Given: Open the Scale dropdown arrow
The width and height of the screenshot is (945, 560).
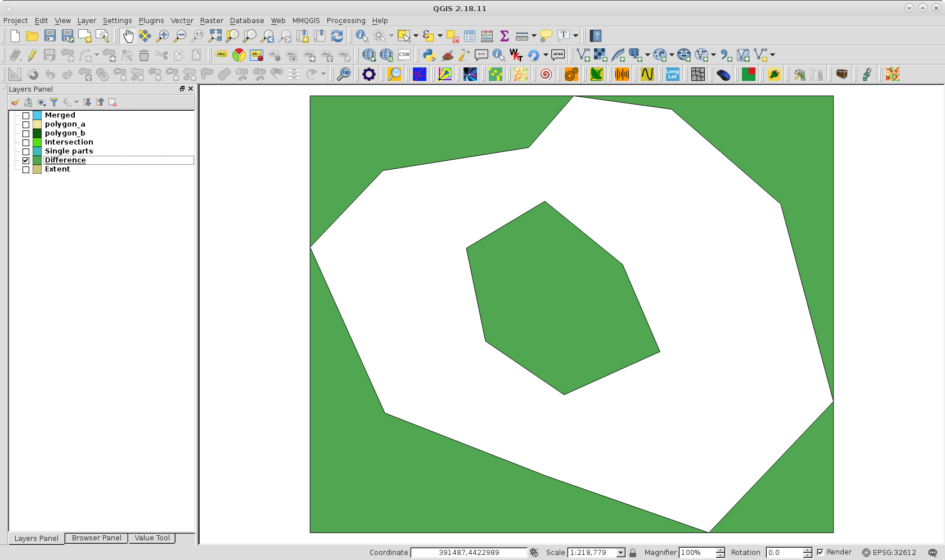Looking at the screenshot, I should point(620,553).
